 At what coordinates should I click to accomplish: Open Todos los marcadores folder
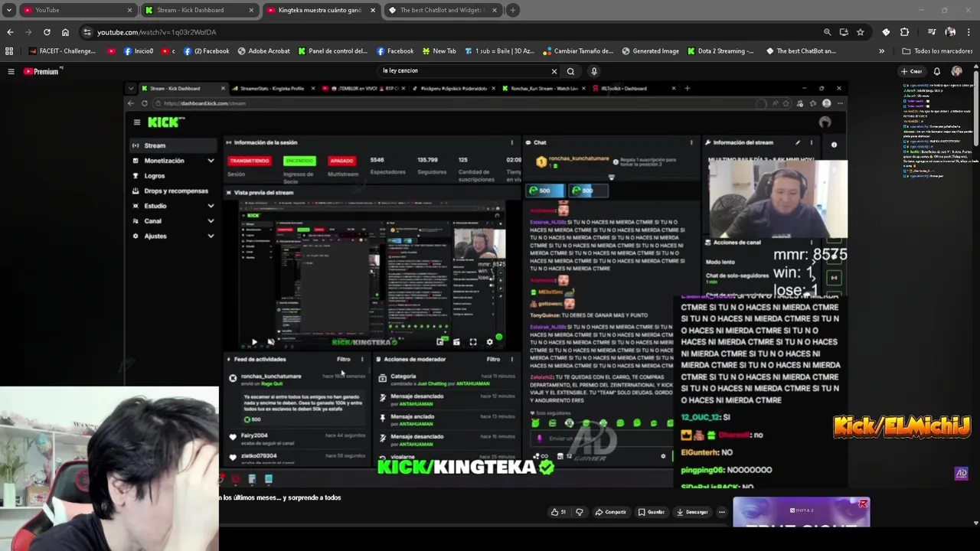[937, 51]
